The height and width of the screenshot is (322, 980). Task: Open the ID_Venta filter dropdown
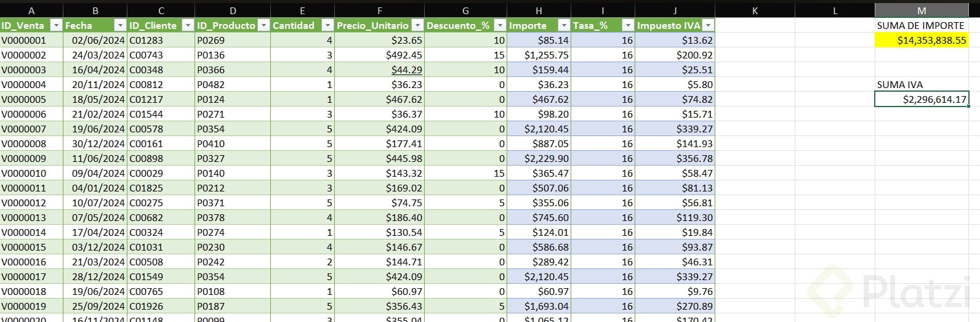coord(56,25)
